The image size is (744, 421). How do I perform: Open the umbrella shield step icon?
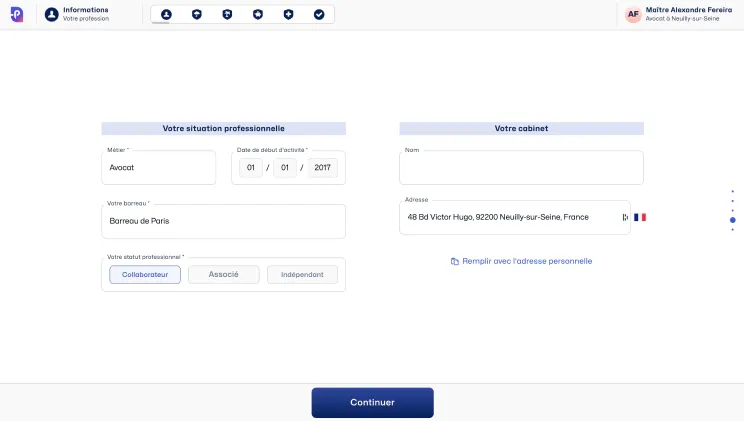(x=196, y=15)
